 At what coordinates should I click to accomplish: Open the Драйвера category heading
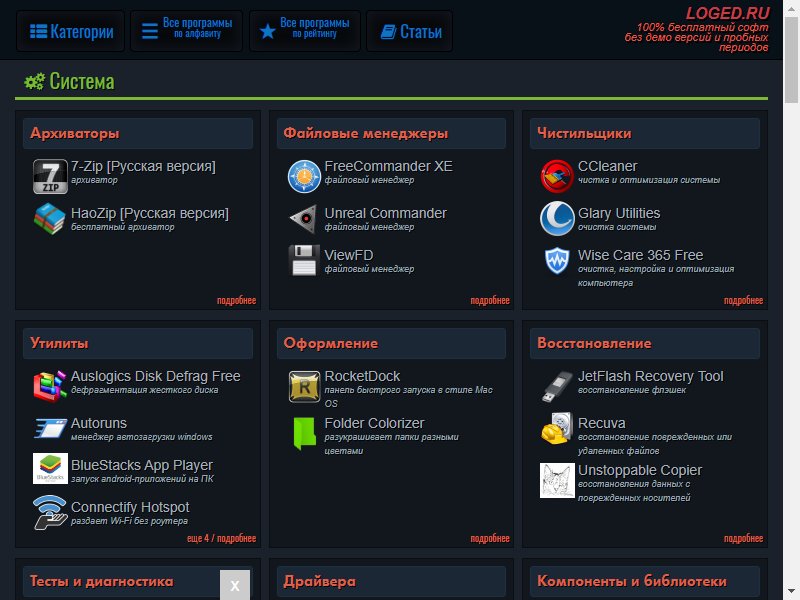point(319,581)
